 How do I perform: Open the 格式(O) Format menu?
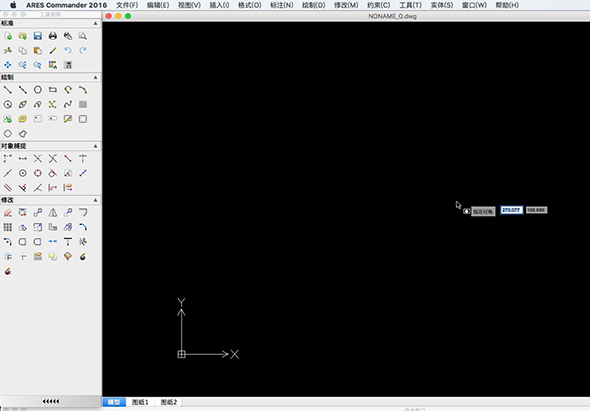coord(249,5)
